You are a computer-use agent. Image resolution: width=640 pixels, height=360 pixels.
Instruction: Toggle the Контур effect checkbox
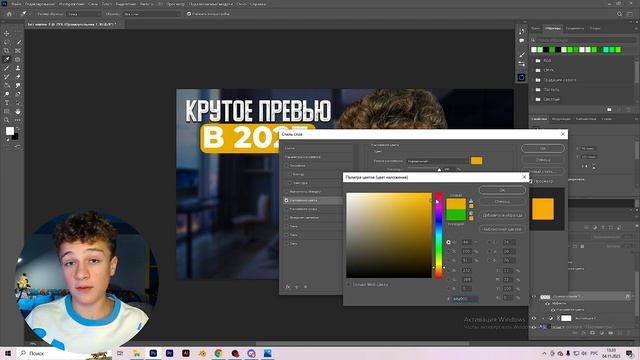tap(290, 174)
